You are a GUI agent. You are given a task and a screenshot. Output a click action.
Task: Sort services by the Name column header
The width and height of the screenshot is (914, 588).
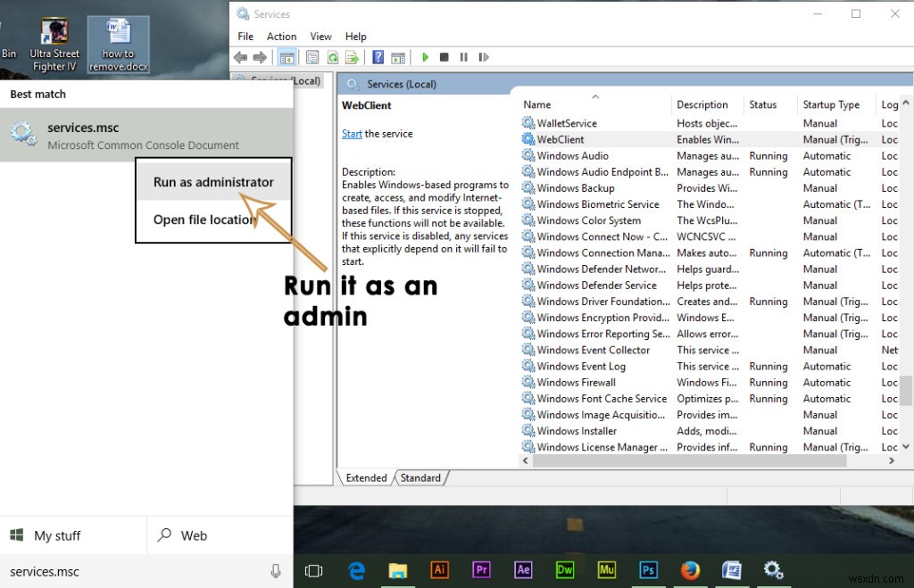(536, 104)
